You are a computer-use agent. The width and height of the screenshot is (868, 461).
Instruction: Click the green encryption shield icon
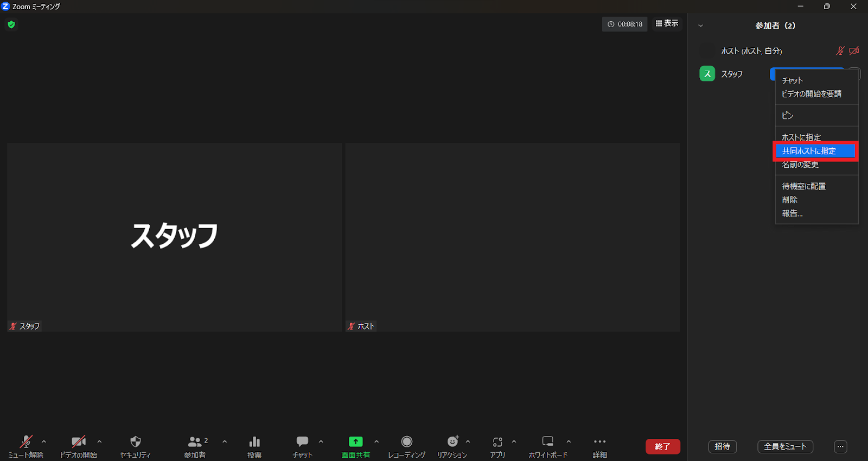pyautogui.click(x=11, y=24)
